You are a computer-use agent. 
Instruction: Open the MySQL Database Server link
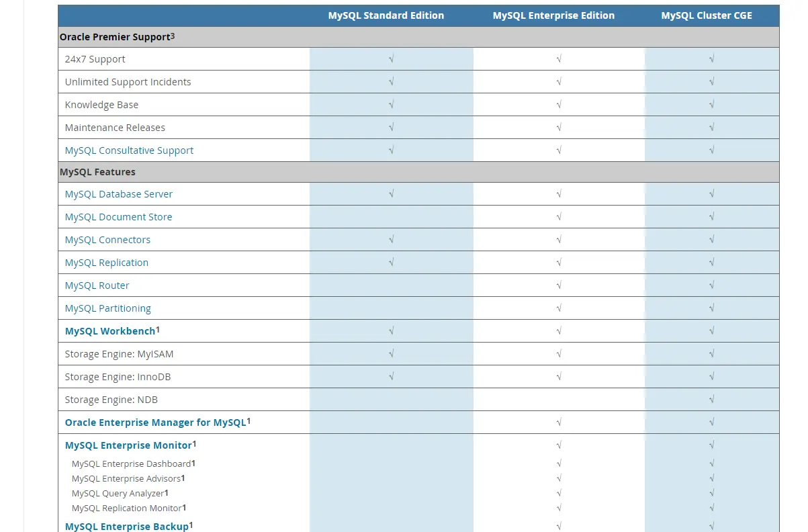pos(119,194)
